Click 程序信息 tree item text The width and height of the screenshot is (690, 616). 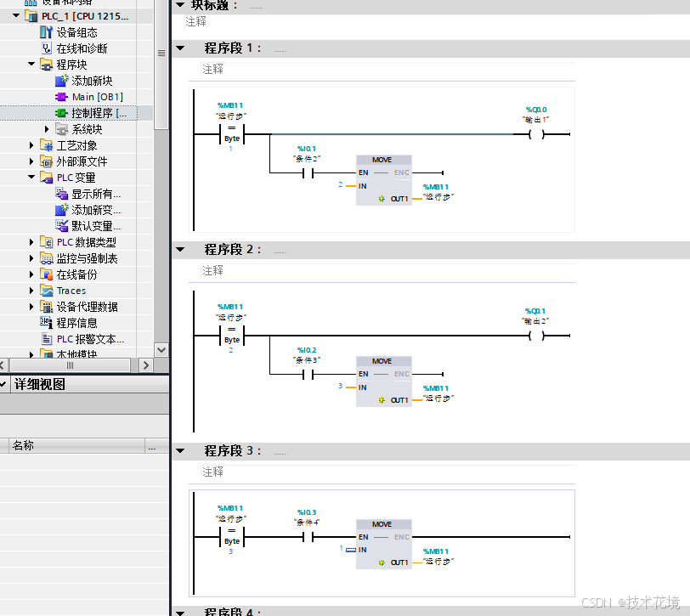[77, 323]
